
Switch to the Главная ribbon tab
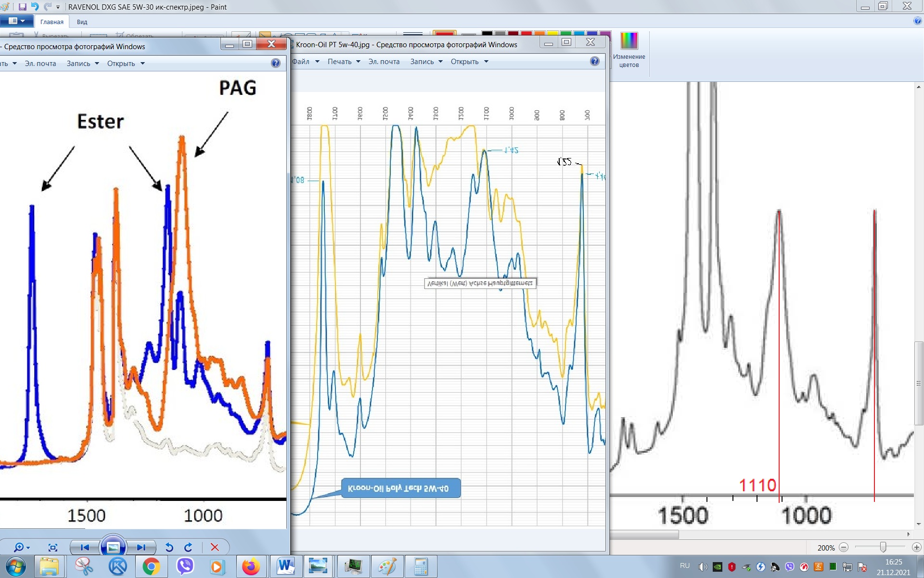point(51,22)
